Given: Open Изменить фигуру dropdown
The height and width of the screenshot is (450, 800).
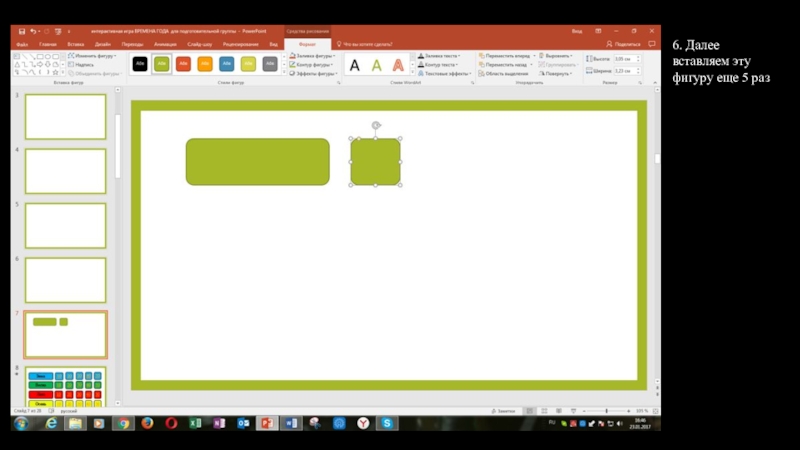Looking at the screenshot, I should 92,56.
